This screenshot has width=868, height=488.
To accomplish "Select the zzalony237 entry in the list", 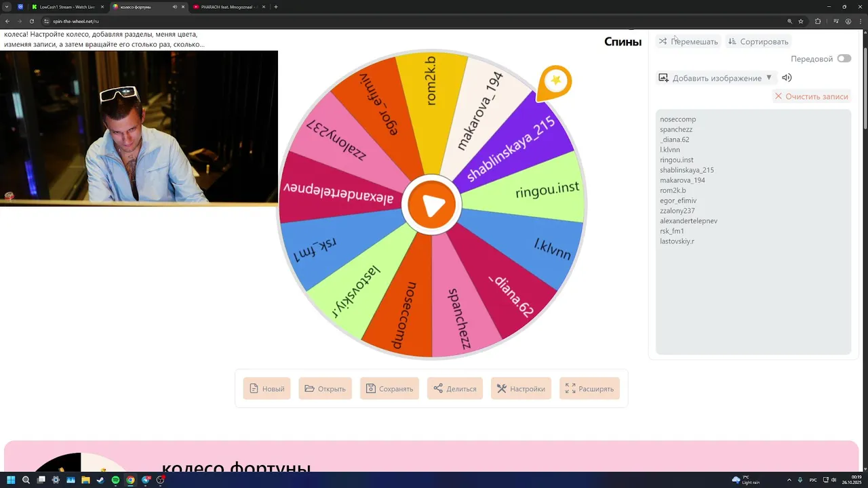I will tap(677, 211).
